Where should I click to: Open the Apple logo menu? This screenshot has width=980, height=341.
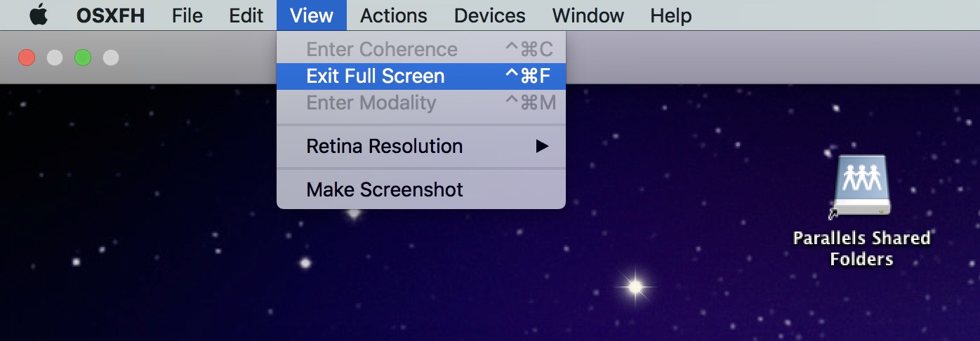(x=38, y=15)
